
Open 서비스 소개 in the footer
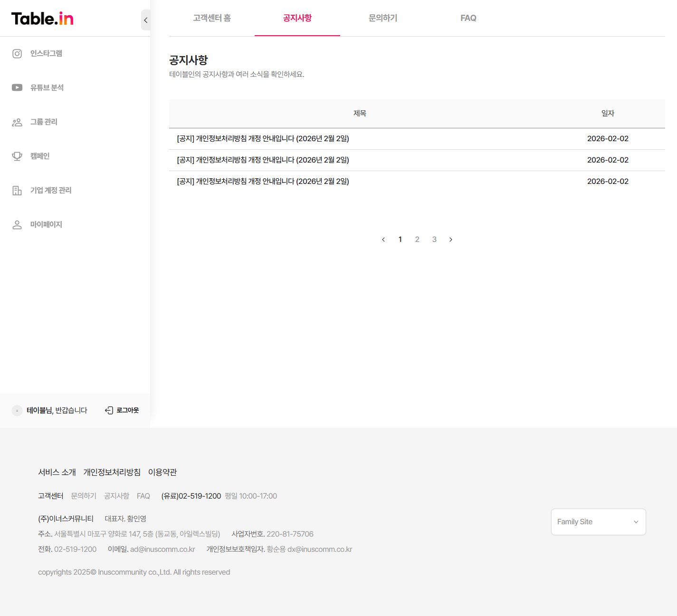pyautogui.click(x=57, y=472)
